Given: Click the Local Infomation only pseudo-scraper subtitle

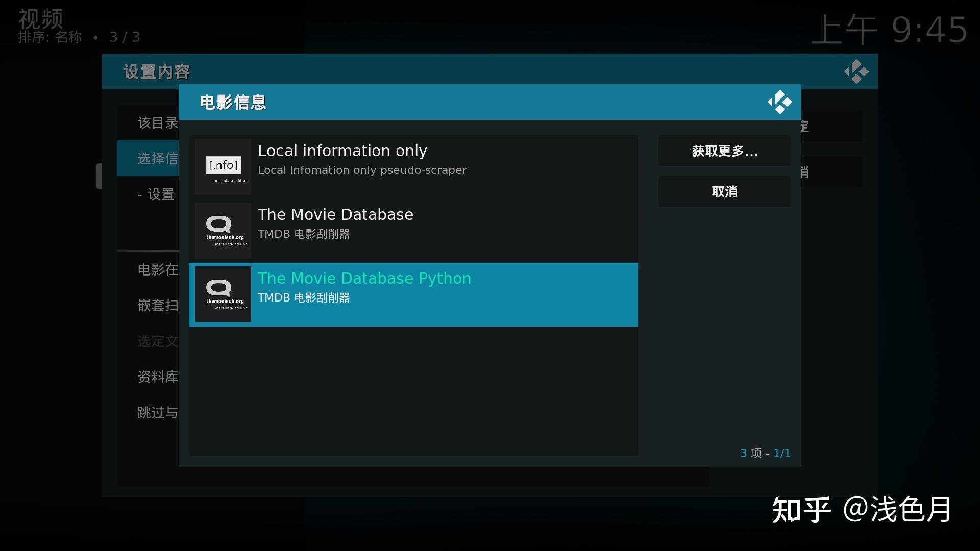Looking at the screenshot, I should coord(362,170).
